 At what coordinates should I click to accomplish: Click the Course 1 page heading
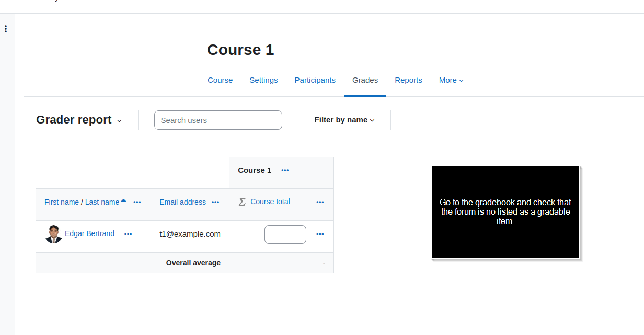point(240,50)
